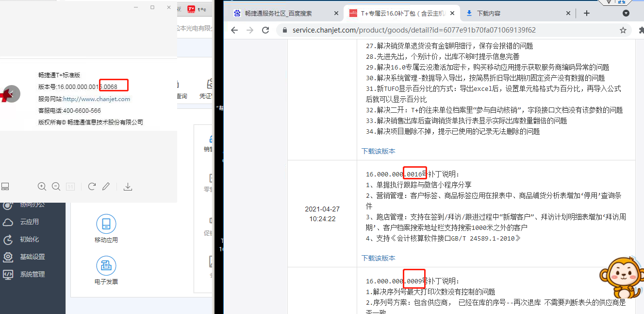This screenshot has width=644, height=314.
Task: Click patch note line 30 about 系统管理-数据导入导出
Action: [485, 78]
